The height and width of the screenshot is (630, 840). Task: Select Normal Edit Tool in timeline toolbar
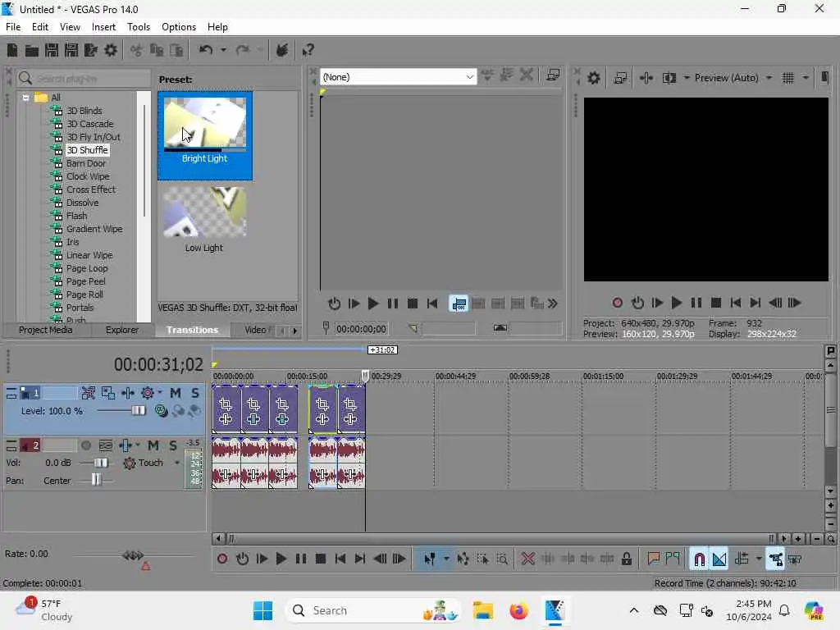pyautogui.click(x=430, y=559)
